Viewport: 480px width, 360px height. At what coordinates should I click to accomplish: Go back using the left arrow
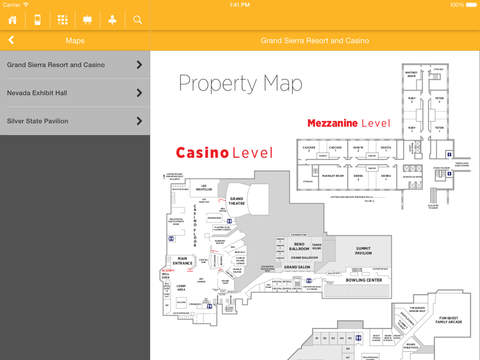pyautogui.click(x=11, y=40)
